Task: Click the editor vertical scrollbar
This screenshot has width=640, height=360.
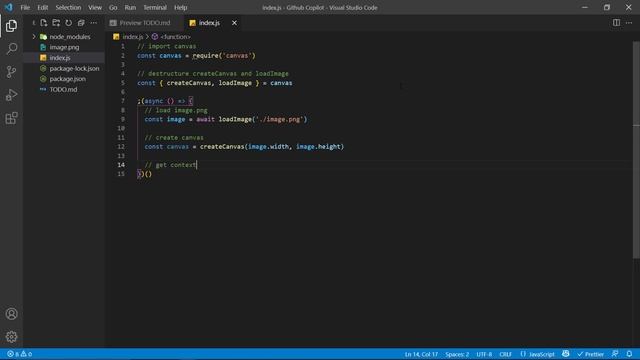Action: coord(636,149)
